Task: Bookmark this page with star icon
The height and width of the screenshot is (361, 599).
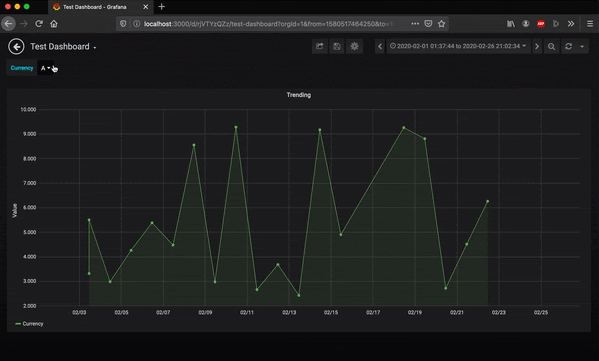Action: pos(442,24)
